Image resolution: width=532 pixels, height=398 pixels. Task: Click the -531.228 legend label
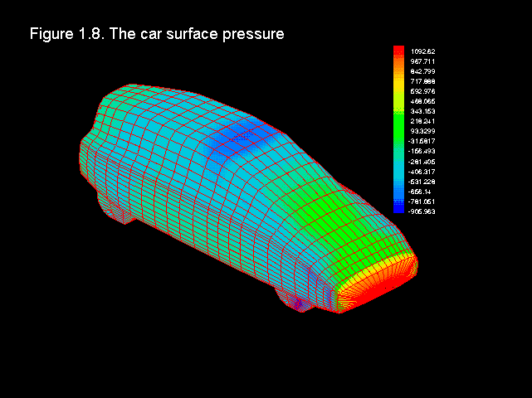[x=422, y=182]
